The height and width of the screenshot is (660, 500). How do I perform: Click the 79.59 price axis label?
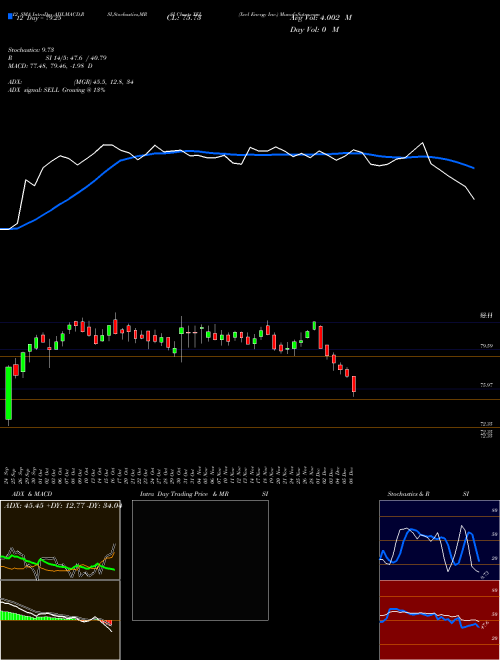[487, 346]
